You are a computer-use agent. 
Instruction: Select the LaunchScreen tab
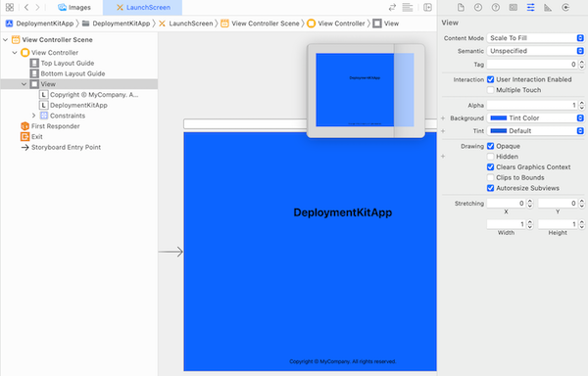[143, 7]
